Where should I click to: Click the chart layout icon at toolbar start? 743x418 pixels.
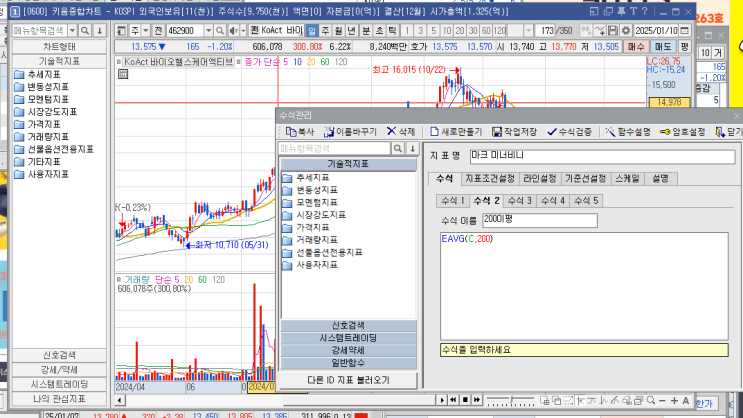tap(121, 31)
